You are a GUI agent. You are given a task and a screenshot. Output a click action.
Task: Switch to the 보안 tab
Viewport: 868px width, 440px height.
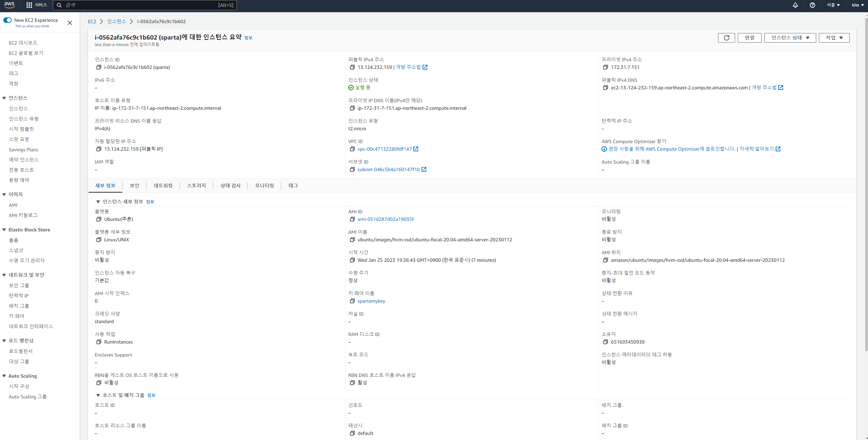pos(135,185)
